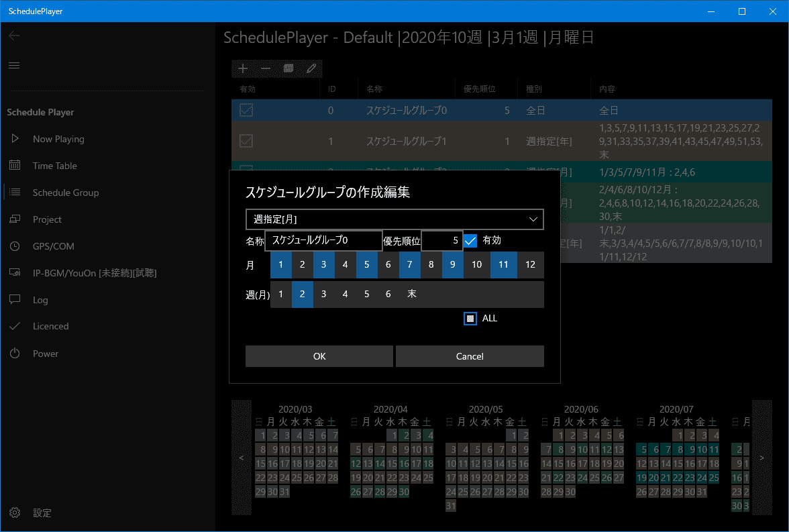The image size is (789, 532).
Task: Toggle week 2 in 週(月) row
Action: (303, 294)
